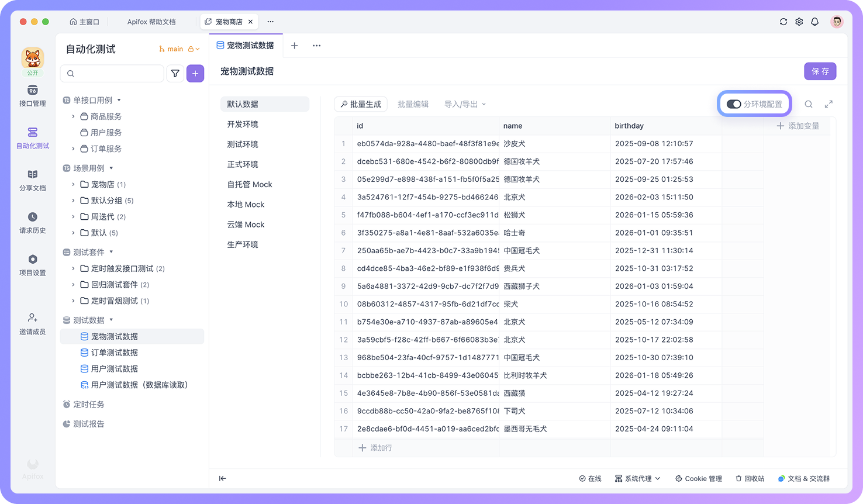Click the refresh icon in title bar
This screenshot has height=504, width=863.
click(x=783, y=22)
